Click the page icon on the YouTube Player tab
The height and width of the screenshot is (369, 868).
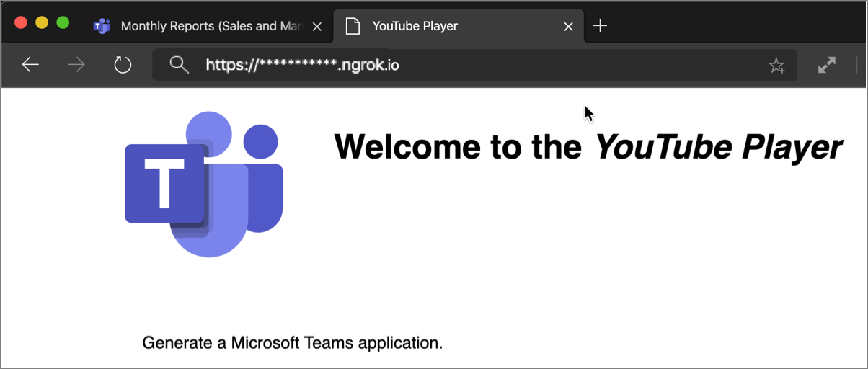tap(353, 27)
